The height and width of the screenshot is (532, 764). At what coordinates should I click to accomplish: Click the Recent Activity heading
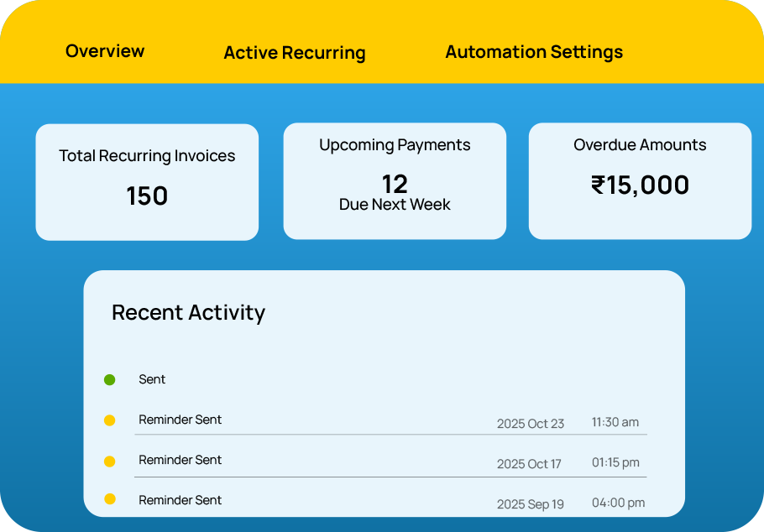coord(188,313)
